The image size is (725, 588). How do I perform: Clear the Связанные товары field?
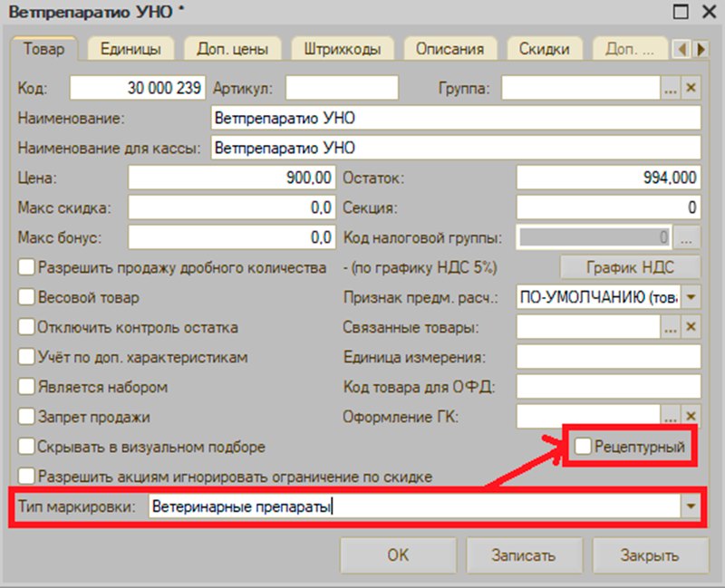(691, 327)
